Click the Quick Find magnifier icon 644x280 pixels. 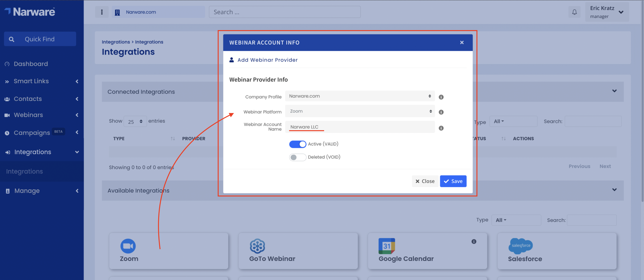11,39
